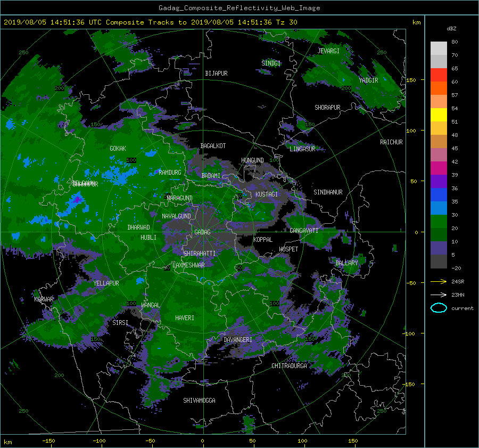The image size is (479, 448).
Task: Click the SHORAPUR city label
Action: tap(327, 108)
